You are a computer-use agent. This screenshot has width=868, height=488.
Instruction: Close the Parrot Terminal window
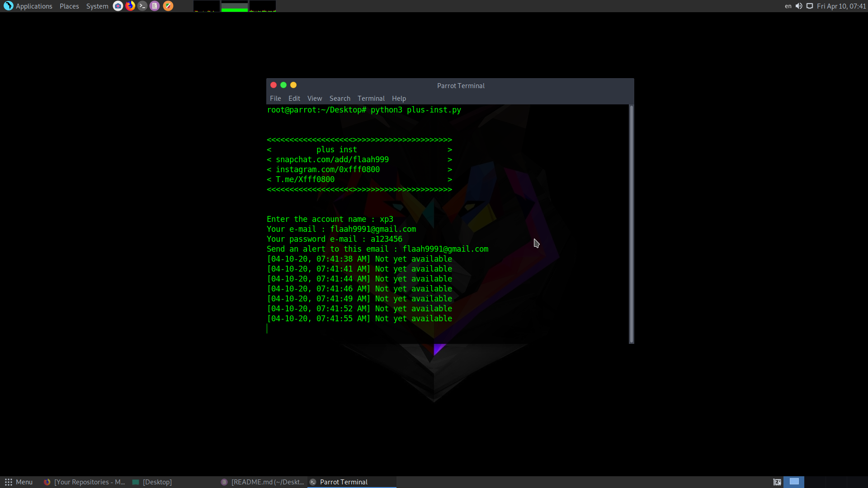tap(274, 85)
